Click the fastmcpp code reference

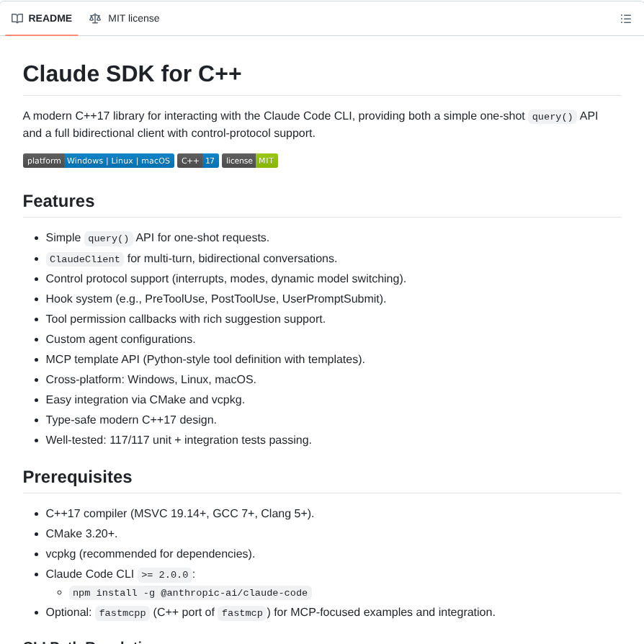point(122,612)
